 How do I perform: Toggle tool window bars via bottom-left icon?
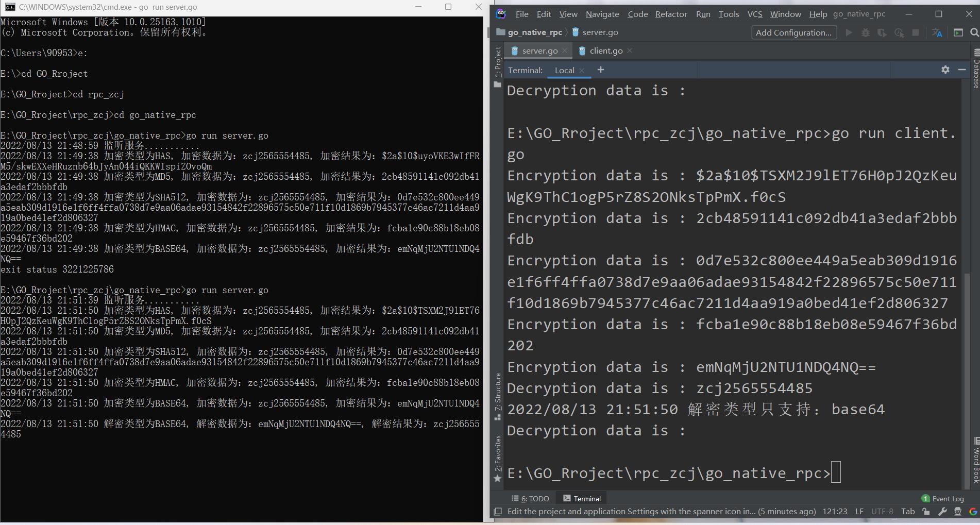tap(498, 512)
